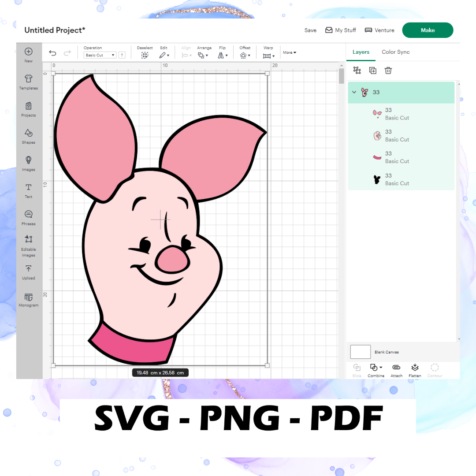Image resolution: width=476 pixels, height=476 pixels.
Task: Open the Templates panel
Action: pyautogui.click(x=29, y=82)
